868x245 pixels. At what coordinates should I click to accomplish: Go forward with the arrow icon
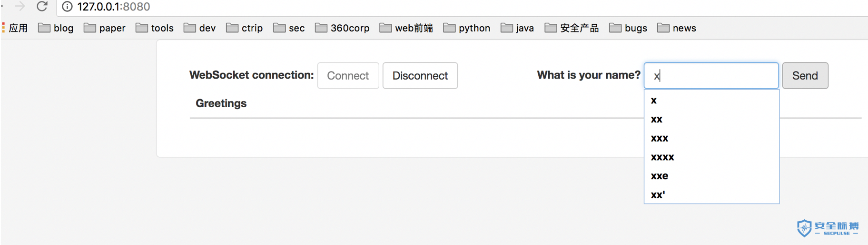coord(20,6)
